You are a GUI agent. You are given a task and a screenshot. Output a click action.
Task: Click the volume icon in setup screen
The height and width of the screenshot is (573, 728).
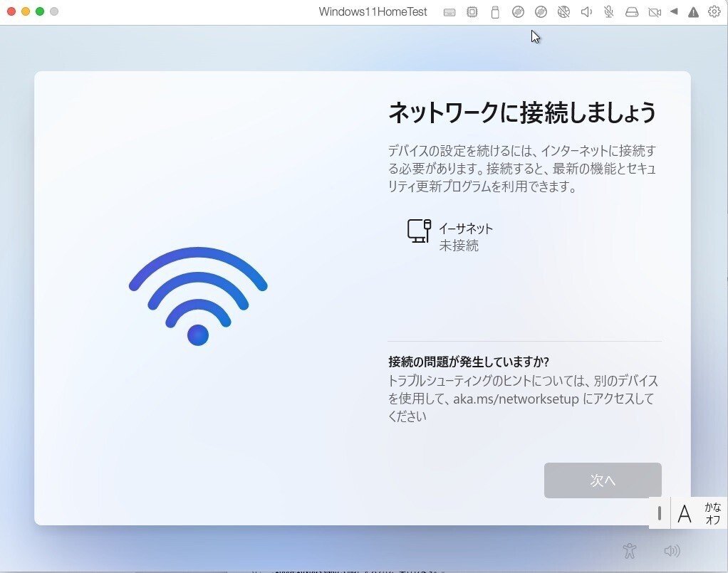point(672,551)
